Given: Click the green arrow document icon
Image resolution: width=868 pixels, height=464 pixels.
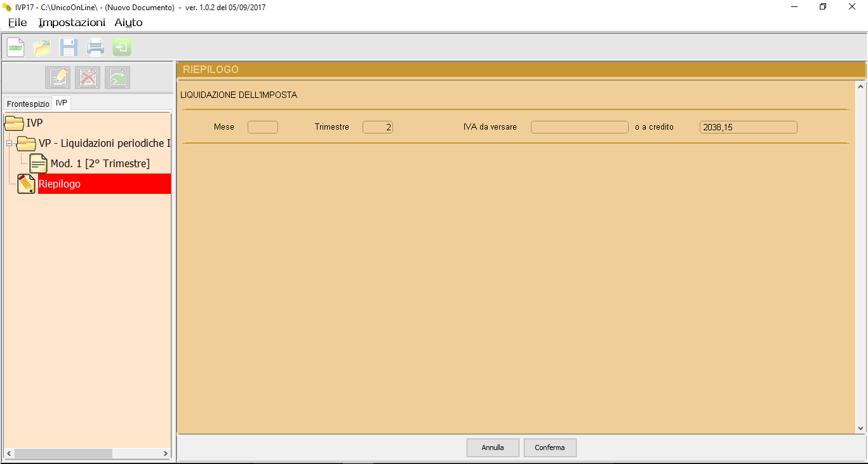Looking at the screenshot, I should [x=117, y=78].
